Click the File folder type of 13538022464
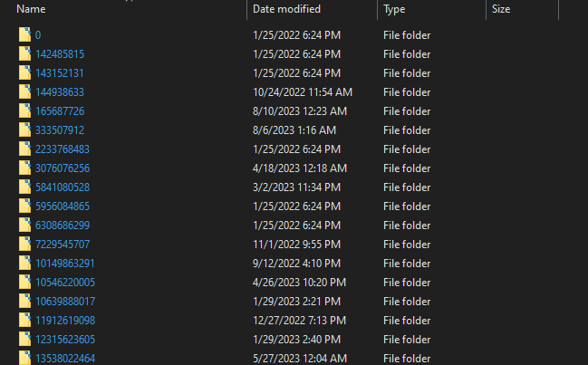 [x=407, y=359]
